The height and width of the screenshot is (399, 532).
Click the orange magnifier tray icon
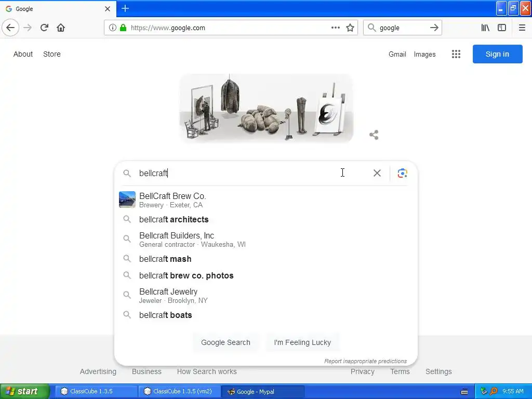tap(494, 391)
